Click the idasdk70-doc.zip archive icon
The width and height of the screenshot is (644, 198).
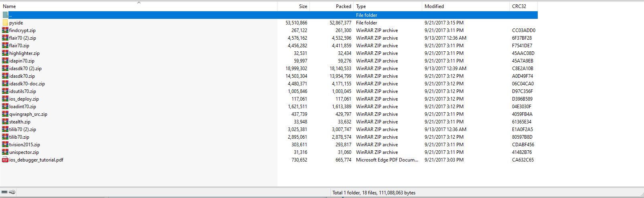5,83
